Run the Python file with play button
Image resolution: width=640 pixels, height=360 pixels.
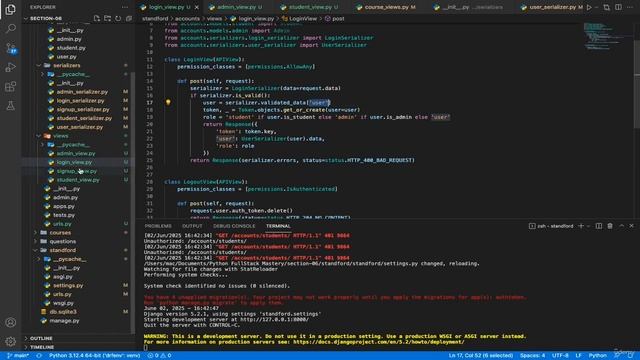click(589, 7)
